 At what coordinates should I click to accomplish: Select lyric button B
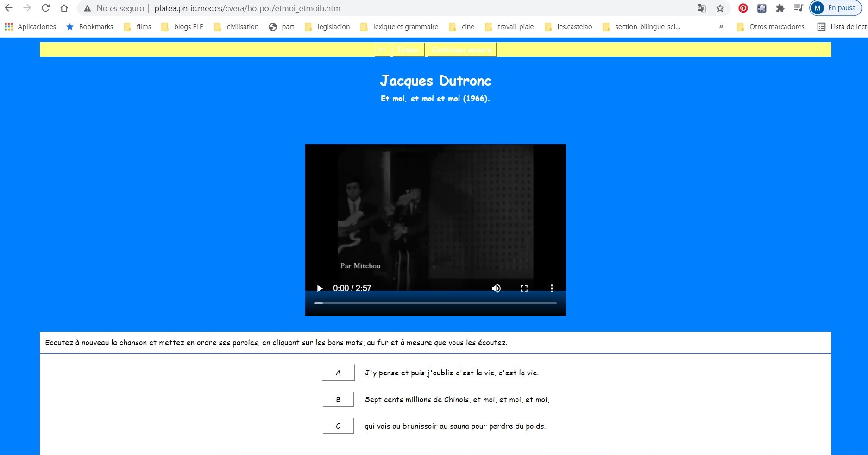coord(338,399)
